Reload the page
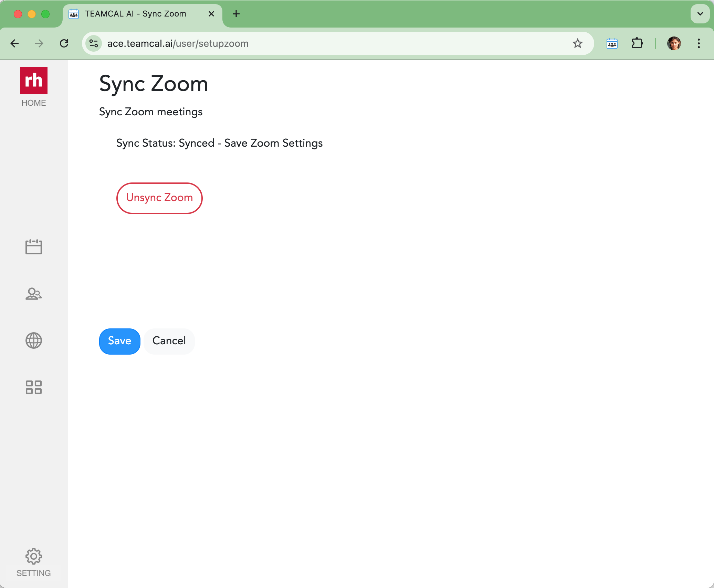714x588 pixels. coord(64,43)
